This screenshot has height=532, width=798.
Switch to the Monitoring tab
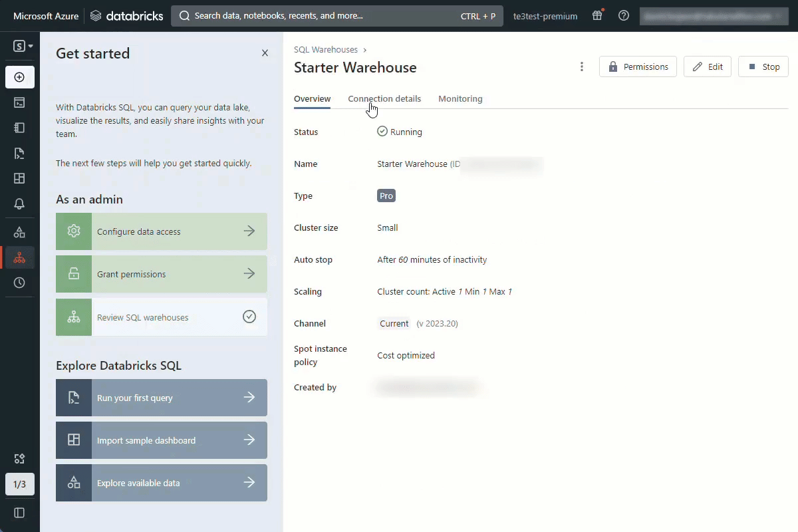pyautogui.click(x=460, y=99)
